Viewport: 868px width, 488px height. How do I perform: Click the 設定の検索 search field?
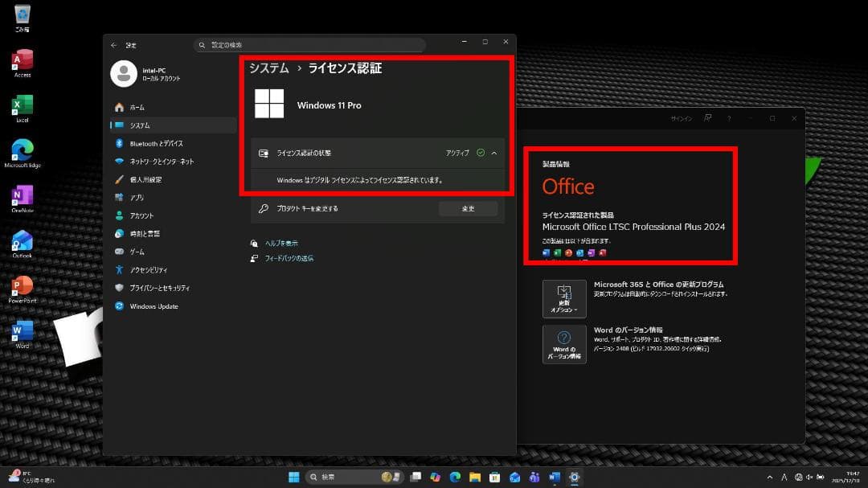coord(309,44)
